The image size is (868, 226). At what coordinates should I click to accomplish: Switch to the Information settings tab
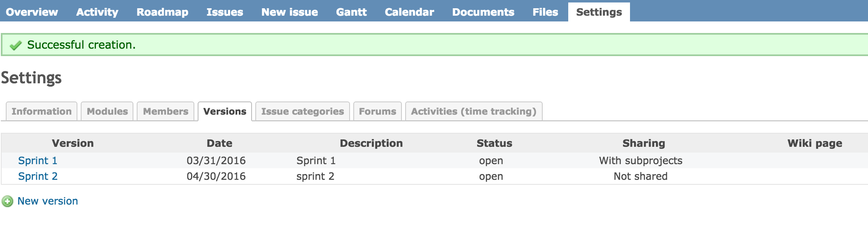coord(42,111)
